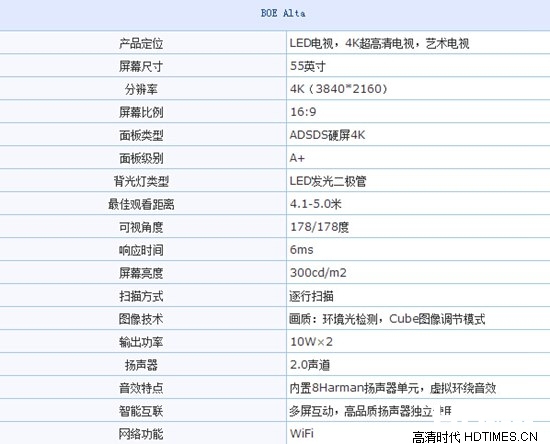Click the 4K（3840*2160） value
Image resolution: width=550 pixels, height=444 pixels.
[x=338, y=89]
